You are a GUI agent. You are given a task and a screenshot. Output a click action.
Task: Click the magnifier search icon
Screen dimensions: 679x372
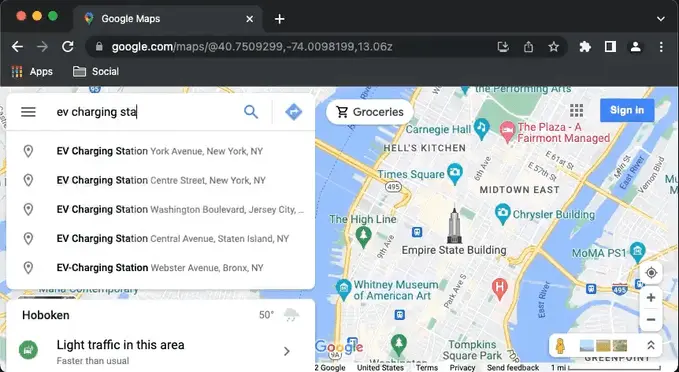coord(251,112)
